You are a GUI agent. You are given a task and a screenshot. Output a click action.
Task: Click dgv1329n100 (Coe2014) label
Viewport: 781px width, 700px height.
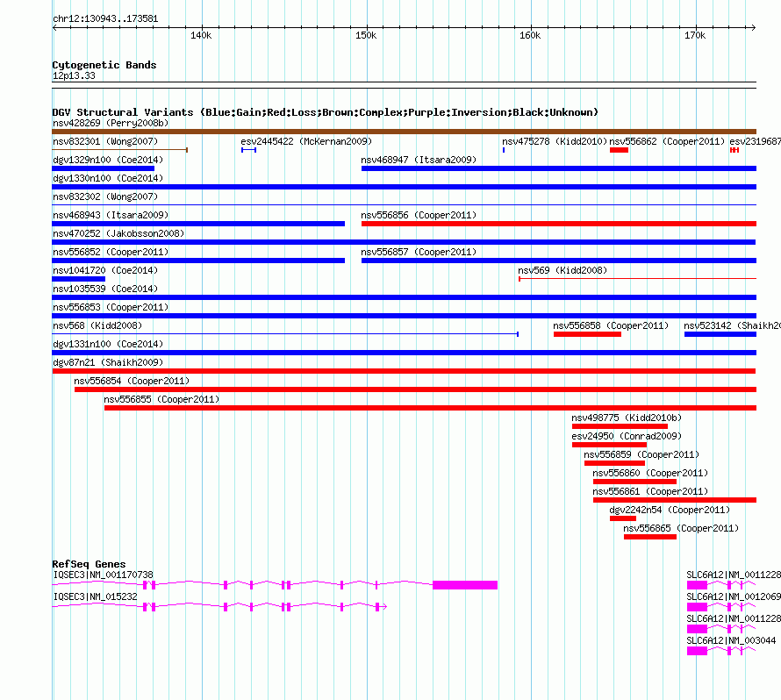[108, 160]
